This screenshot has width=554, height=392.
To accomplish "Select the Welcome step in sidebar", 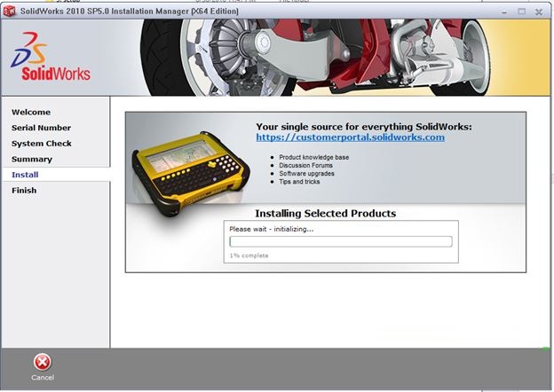I will [31, 113].
